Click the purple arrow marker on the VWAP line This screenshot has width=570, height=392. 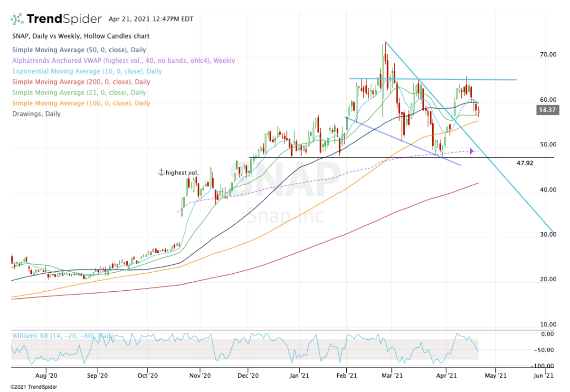(x=472, y=151)
